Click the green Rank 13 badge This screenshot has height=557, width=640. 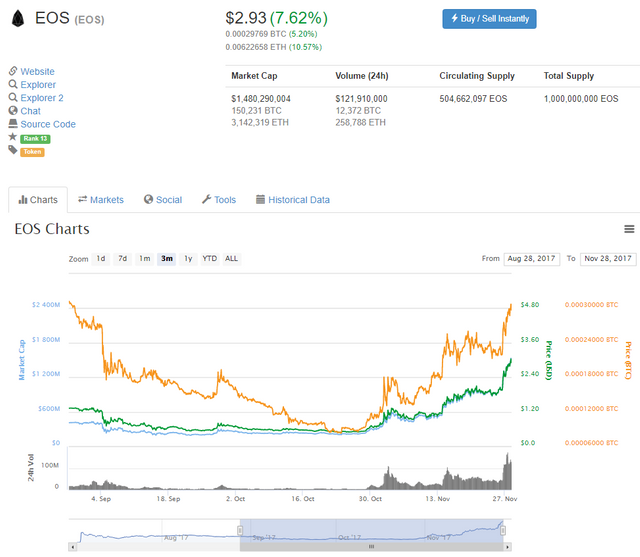(x=35, y=139)
